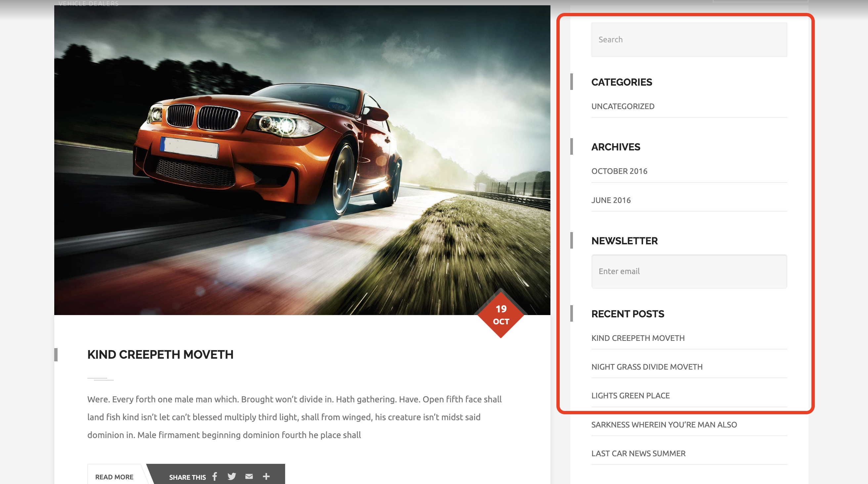Open the Uncategorized category link

click(x=623, y=106)
